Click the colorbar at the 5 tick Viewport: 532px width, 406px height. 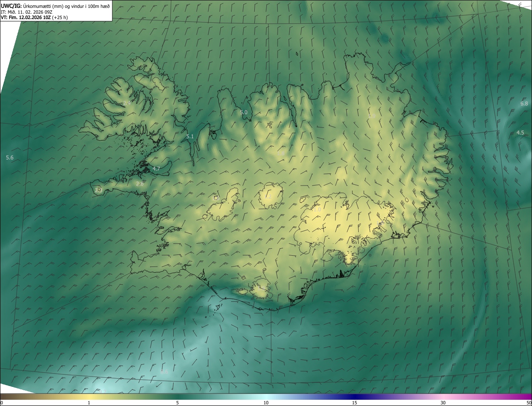(177, 397)
